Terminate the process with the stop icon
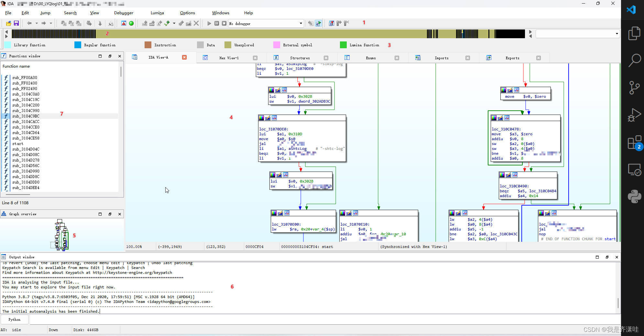 [x=224, y=23]
